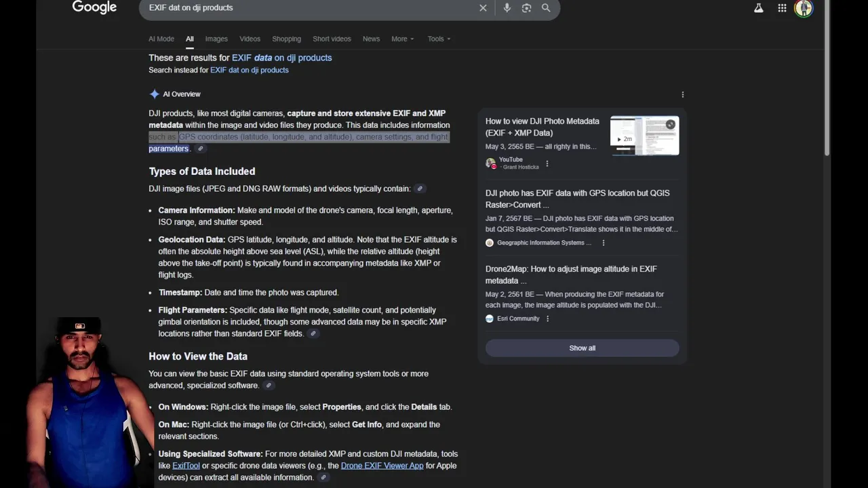Click the 'Camera Information:' bullet label

click(x=197, y=210)
